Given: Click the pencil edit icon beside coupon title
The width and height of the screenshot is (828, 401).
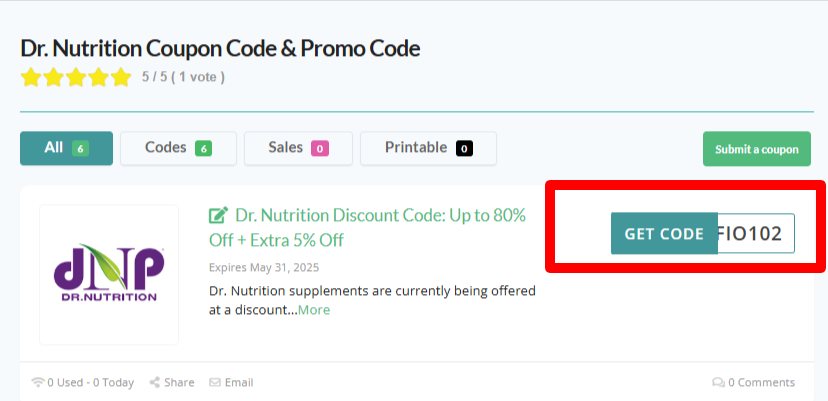Looking at the screenshot, I should 218,215.
